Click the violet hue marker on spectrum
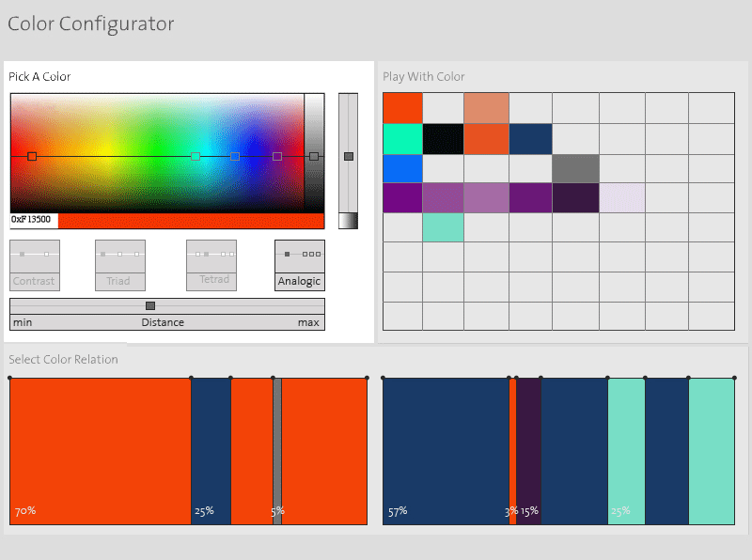The width and height of the screenshot is (752, 560). 276,156
